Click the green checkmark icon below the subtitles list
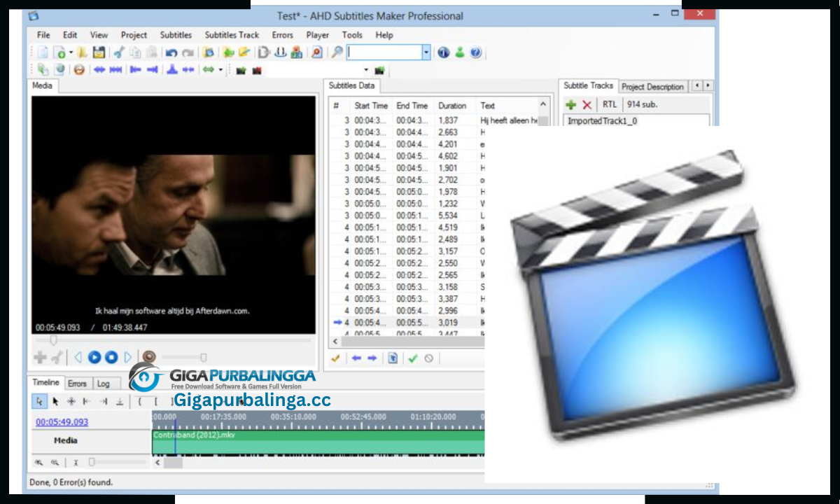This screenshot has width=840, height=504. pyautogui.click(x=413, y=358)
